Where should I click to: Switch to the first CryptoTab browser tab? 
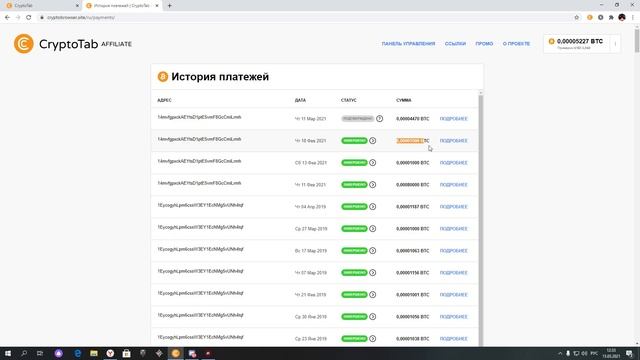coord(41,6)
